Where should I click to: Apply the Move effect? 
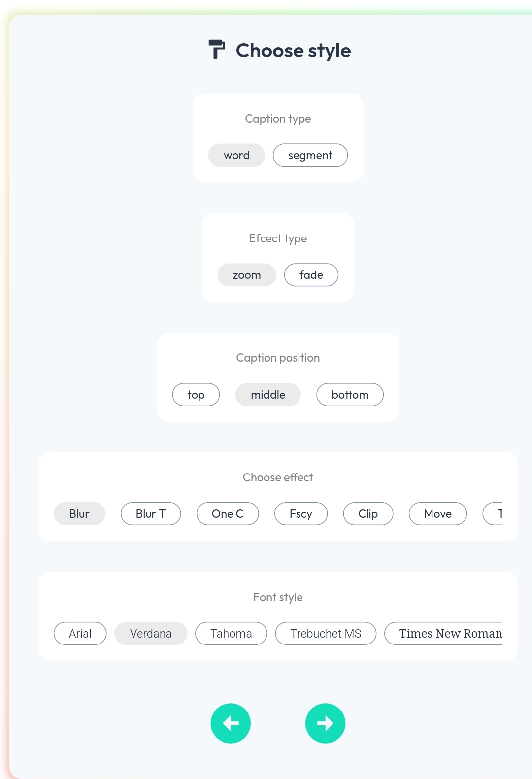(438, 514)
